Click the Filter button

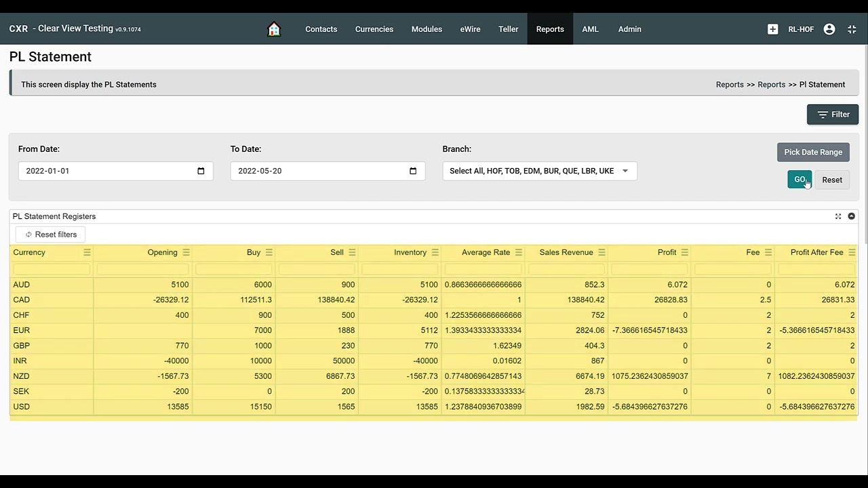[833, 115]
